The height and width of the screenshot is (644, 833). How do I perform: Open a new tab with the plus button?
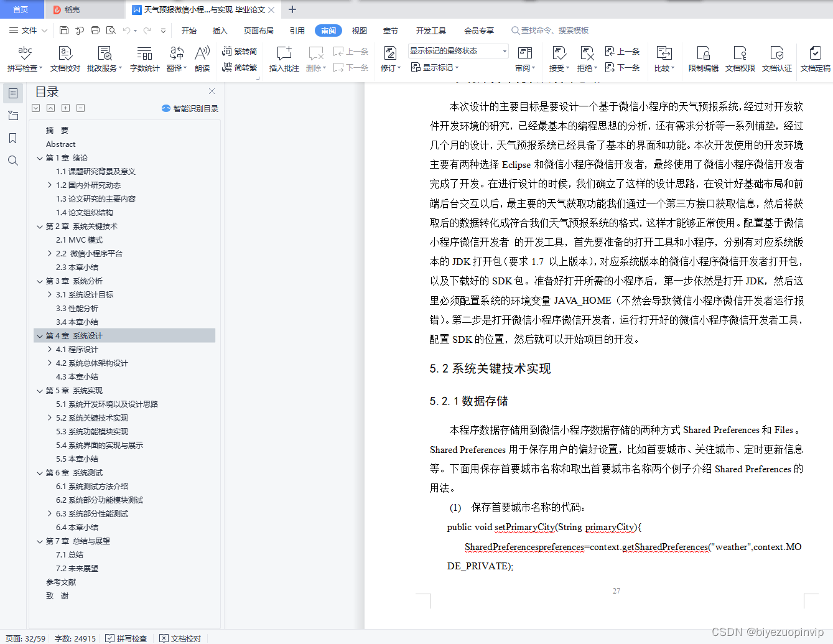point(292,9)
